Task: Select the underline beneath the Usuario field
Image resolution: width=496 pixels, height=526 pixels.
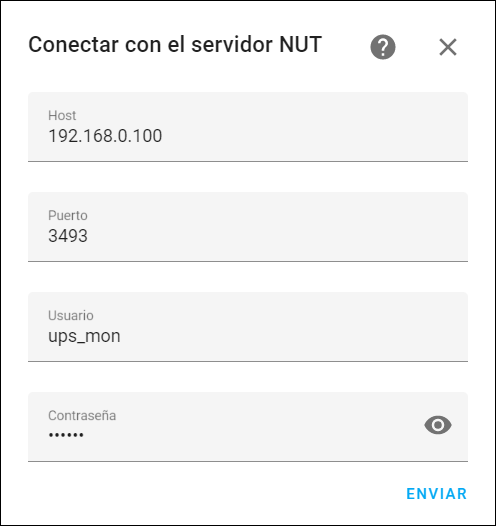Action: [248, 361]
